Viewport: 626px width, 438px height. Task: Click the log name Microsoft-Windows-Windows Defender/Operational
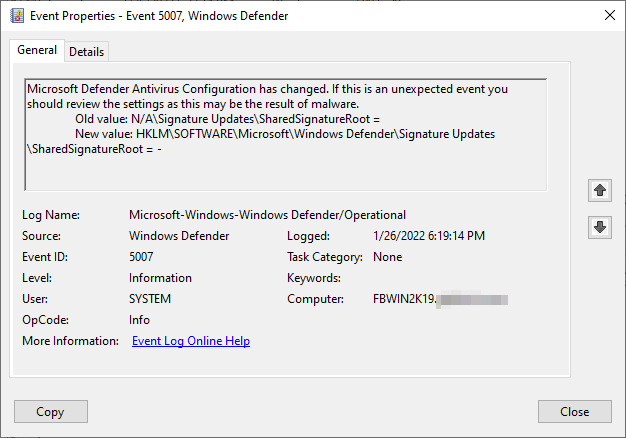267,215
